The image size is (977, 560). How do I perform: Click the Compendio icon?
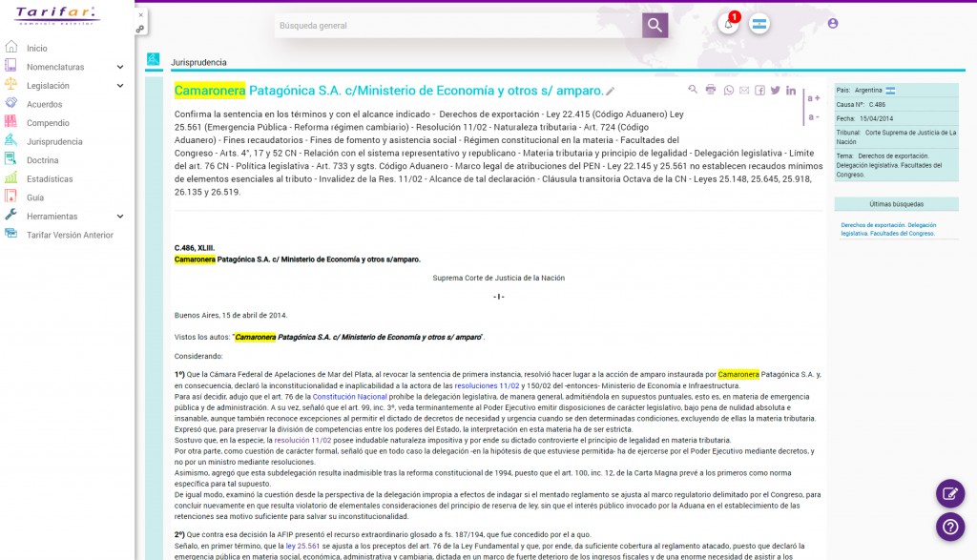tap(10, 121)
